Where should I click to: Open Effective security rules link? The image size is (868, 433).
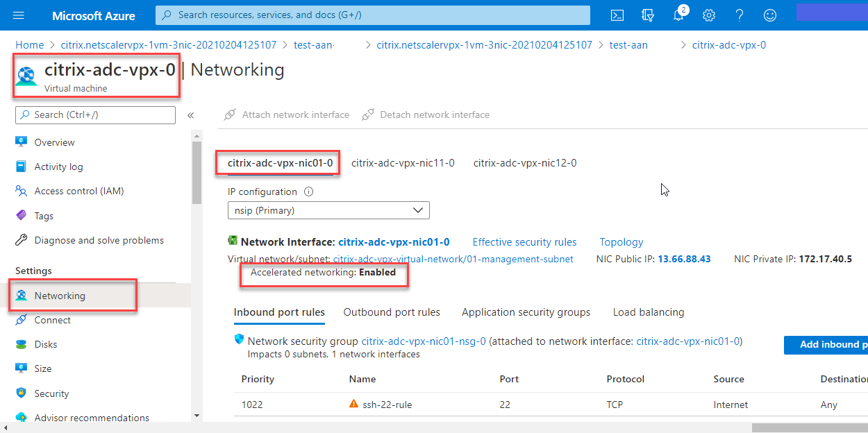pos(525,242)
